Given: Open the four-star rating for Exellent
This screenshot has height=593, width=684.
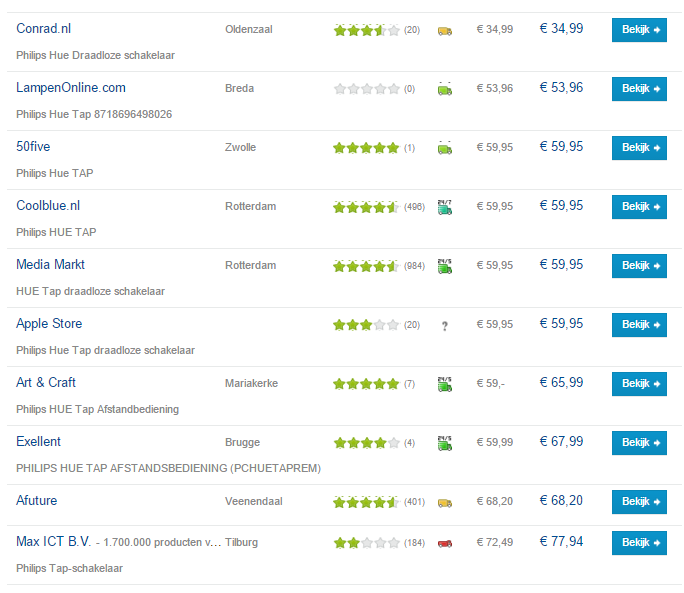Looking at the screenshot, I should pos(366,443).
